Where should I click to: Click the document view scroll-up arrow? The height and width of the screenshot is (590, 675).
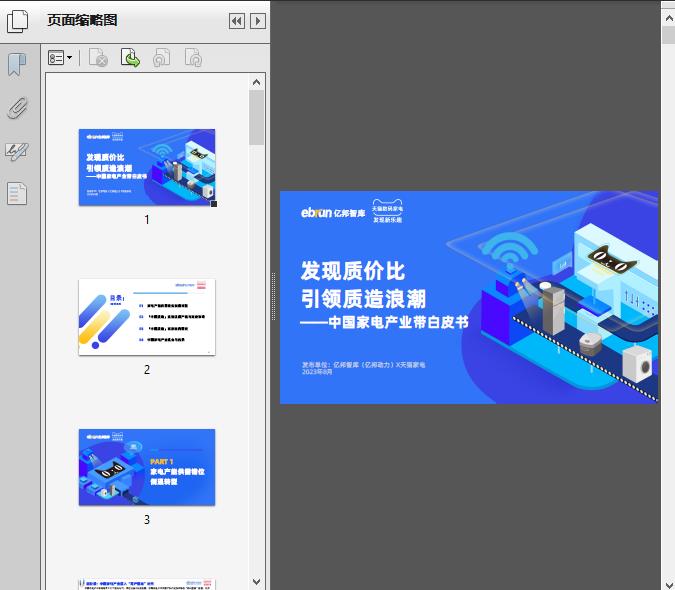[x=669, y=18]
